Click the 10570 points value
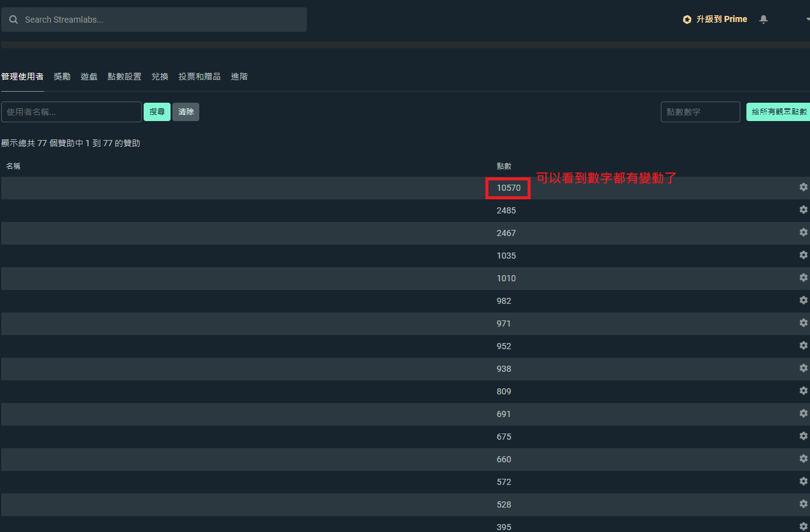810x532 pixels. (x=509, y=188)
